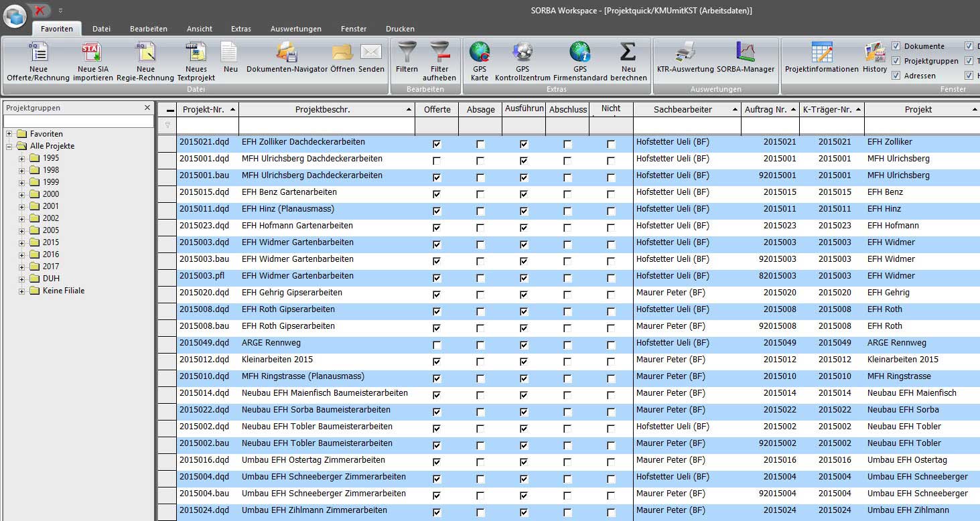
Task: Apply the Filtern funnel
Action: [x=407, y=58]
